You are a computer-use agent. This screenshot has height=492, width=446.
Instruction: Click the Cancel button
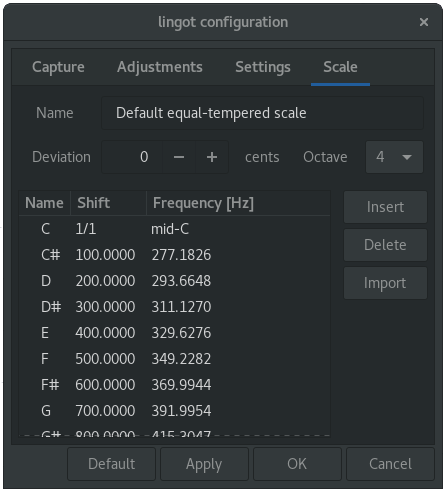(x=390, y=464)
